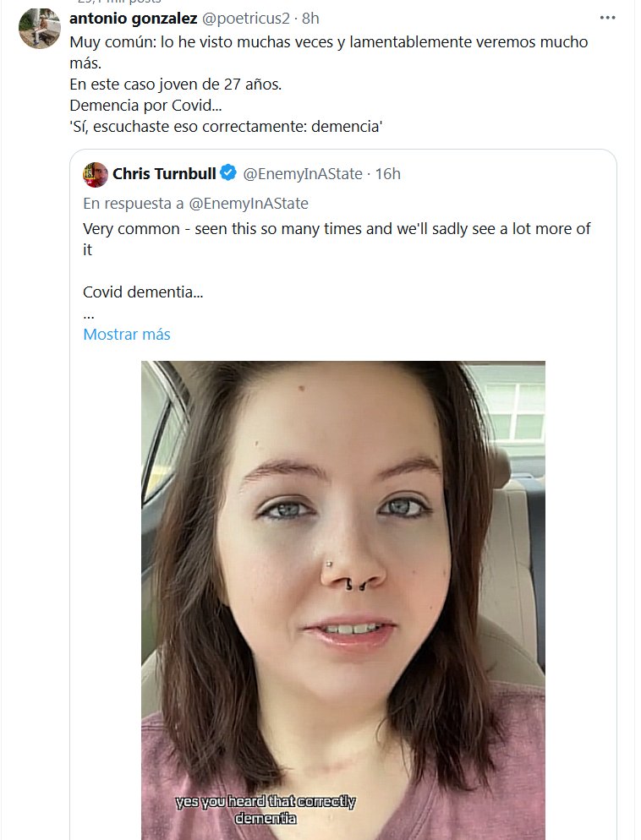
Task: Click the blue verified badge
Action: coord(228,174)
